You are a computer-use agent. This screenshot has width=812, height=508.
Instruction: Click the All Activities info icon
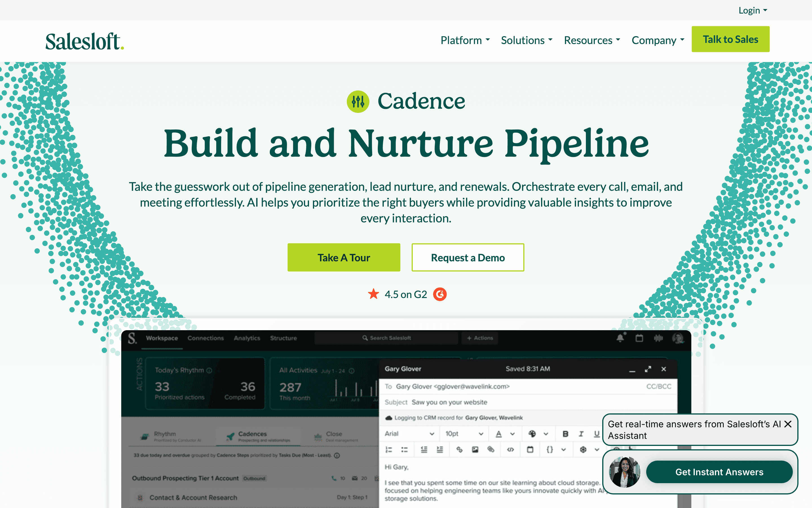(352, 371)
